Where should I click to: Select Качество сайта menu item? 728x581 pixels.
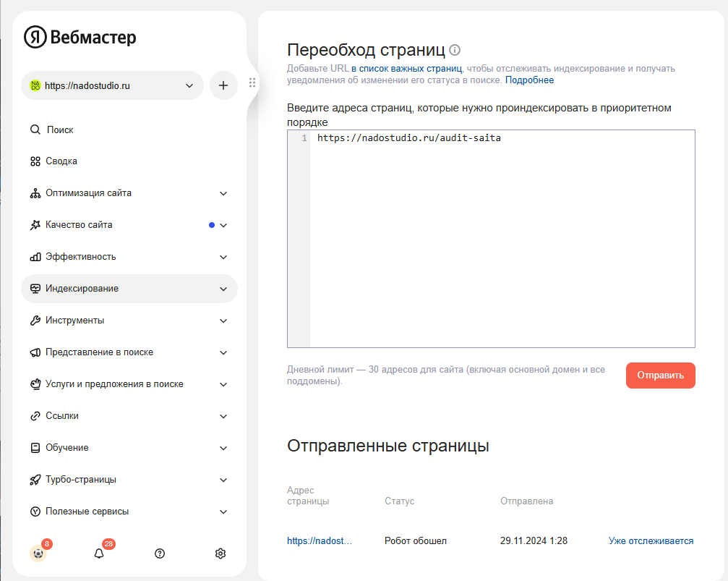79,225
